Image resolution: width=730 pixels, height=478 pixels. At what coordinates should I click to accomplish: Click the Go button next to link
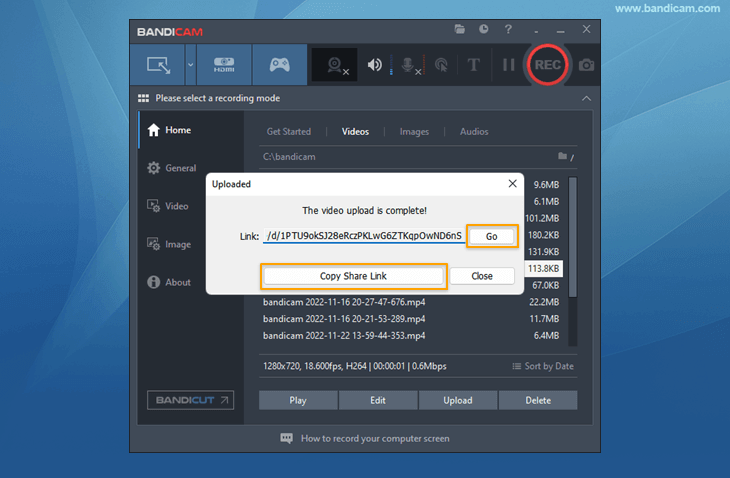click(492, 236)
